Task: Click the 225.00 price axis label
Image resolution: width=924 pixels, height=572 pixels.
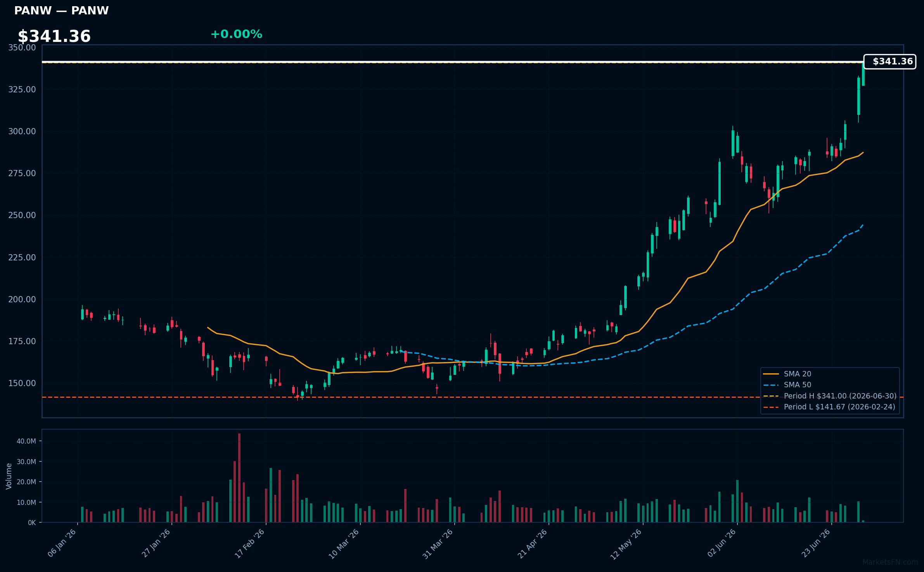Action: (22, 258)
